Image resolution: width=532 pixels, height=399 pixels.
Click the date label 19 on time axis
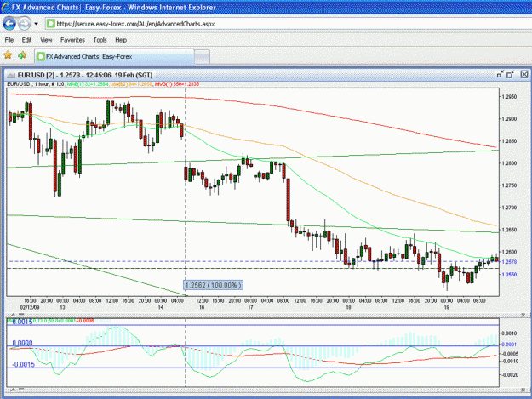coord(447,307)
